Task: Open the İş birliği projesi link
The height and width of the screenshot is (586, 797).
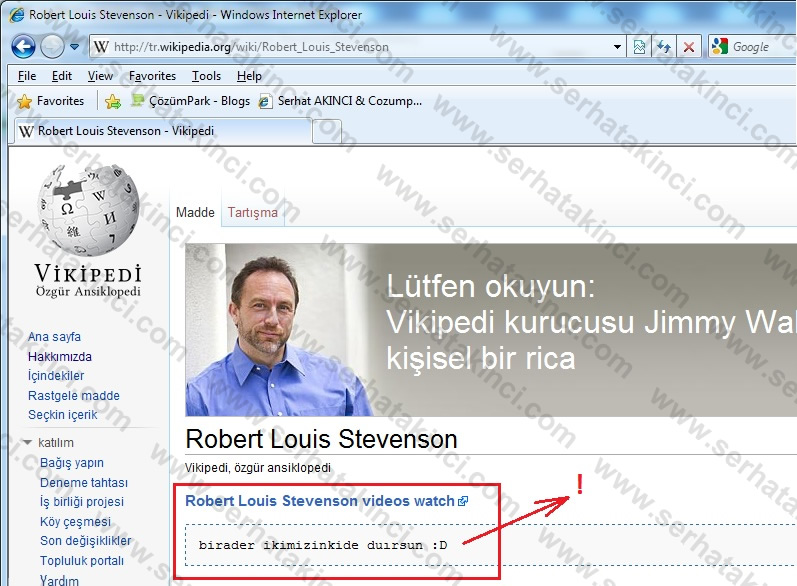Action: click(82, 502)
